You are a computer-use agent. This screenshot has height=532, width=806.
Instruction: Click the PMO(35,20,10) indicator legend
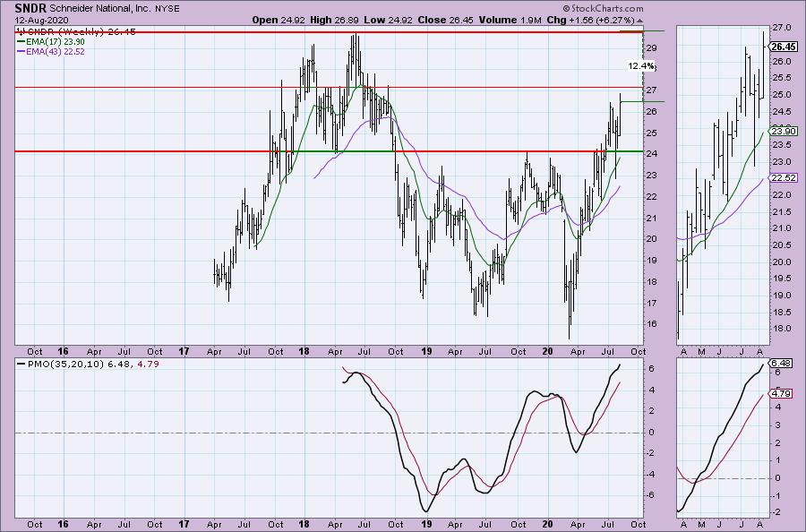88,364
